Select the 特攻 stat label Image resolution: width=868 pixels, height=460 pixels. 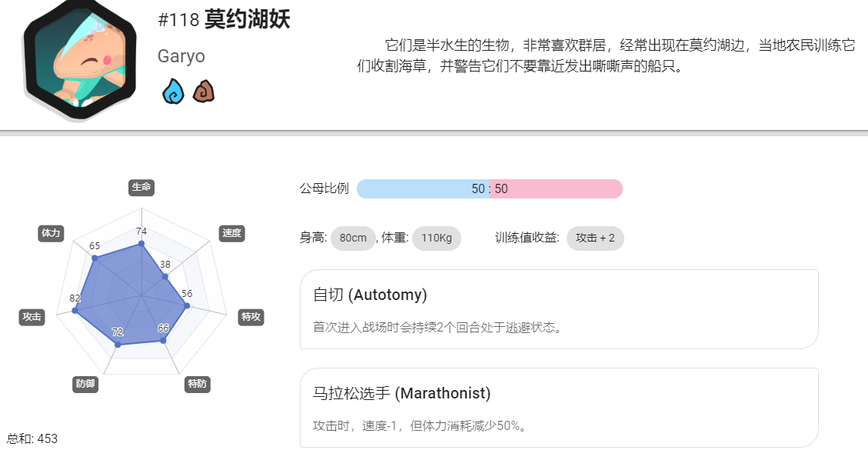tap(251, 317)
